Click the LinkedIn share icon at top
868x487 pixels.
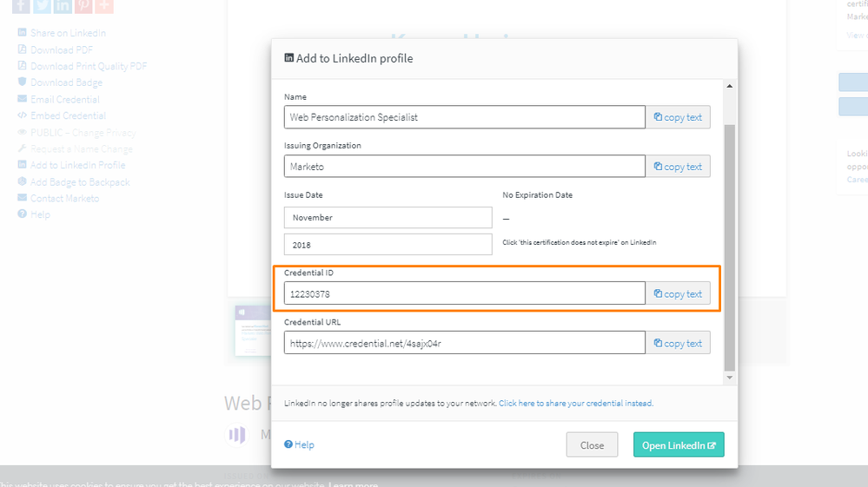pyautogui.click(x=63, y=6)
